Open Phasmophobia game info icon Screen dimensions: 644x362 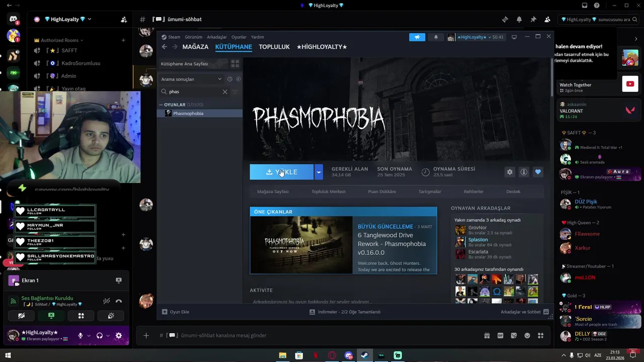[524, 172]
